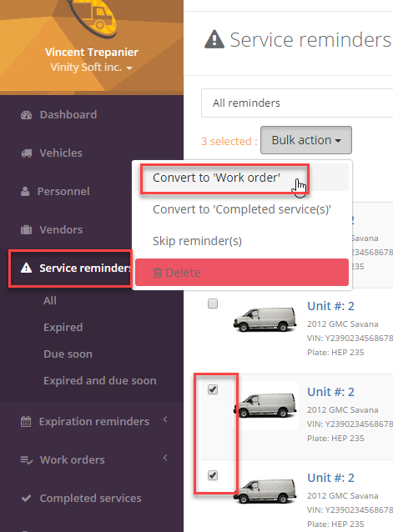Click the Work orders checklist icon
The width and height of the screenshot is (393, 532).
pos(27,460)
